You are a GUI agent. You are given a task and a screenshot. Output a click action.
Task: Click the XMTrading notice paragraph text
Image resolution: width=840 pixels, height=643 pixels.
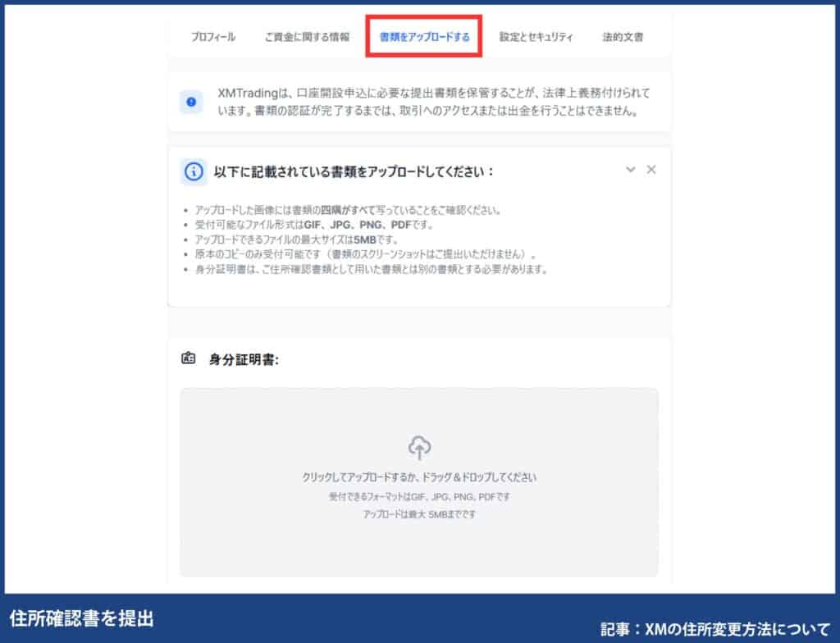tap(434, 102)
